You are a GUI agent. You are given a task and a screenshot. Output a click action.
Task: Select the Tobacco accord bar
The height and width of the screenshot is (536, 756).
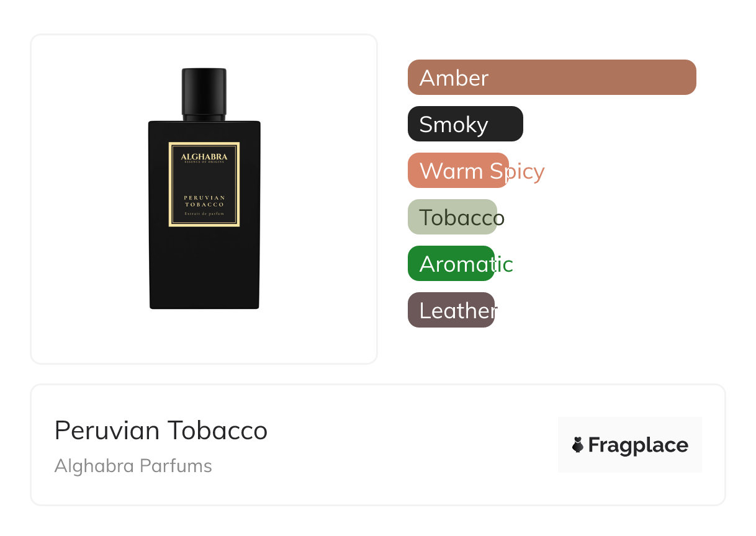(x=452, y=217)
